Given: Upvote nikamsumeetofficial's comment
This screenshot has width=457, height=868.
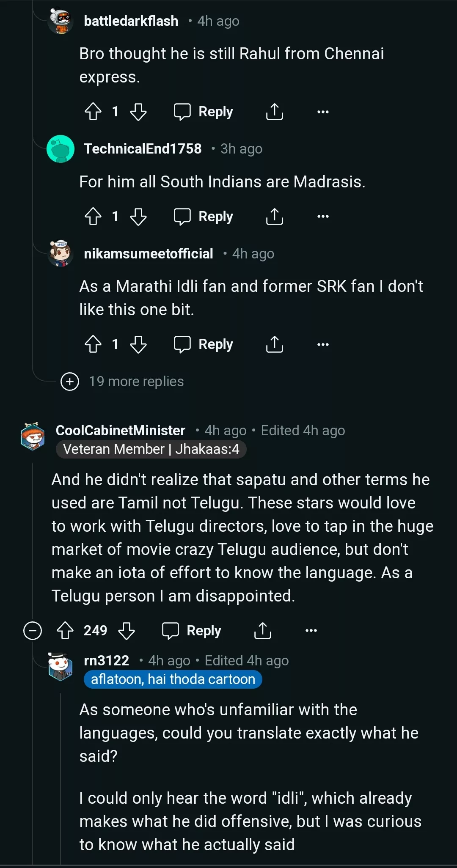Looking at the screenshot, I should (x=93, y=344).
